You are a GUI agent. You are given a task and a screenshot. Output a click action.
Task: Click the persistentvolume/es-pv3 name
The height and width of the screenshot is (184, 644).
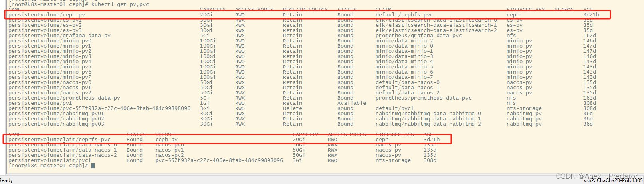[x=45, y=30]
